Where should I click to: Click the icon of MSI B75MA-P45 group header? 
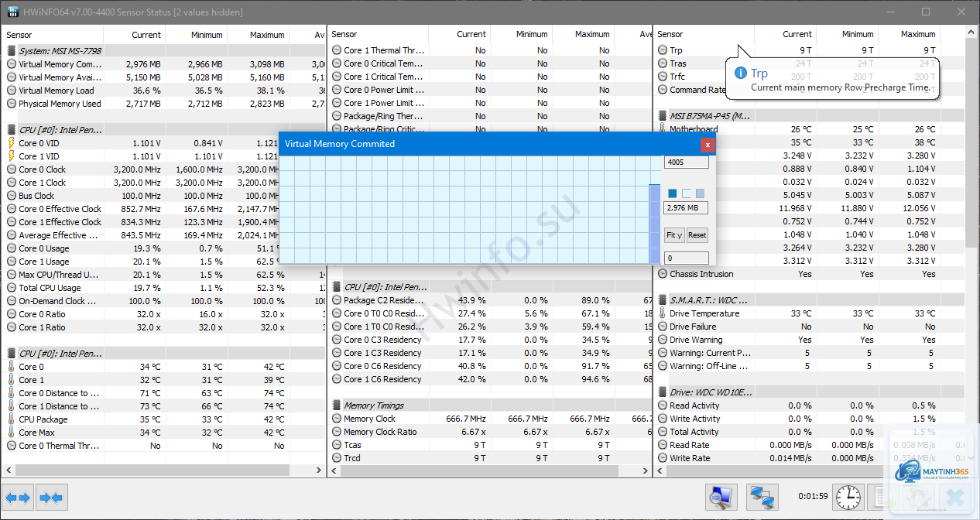(x=663, y=116)
